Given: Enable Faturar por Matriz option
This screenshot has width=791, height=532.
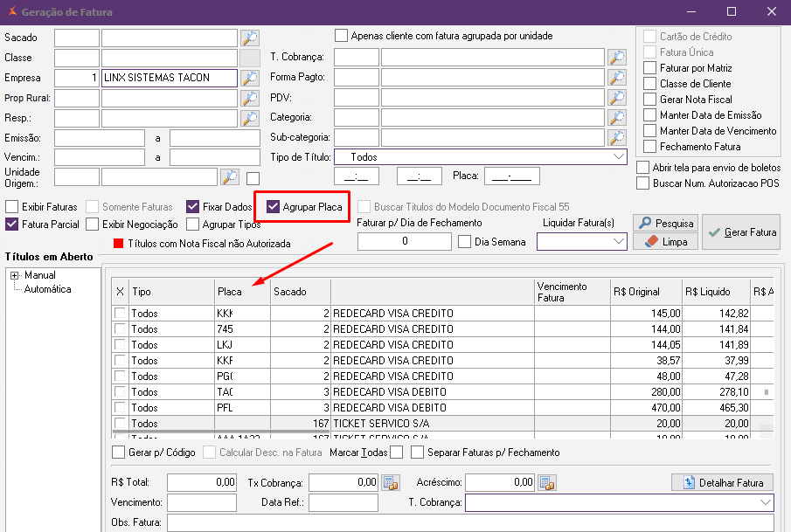Looking at the screenshot, I should (x=650, y=68).
